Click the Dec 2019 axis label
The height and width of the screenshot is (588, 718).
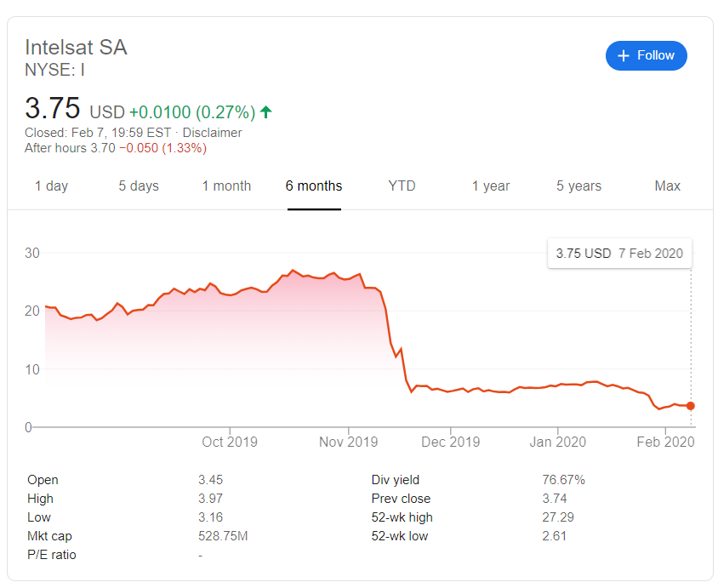pos(451,442)
